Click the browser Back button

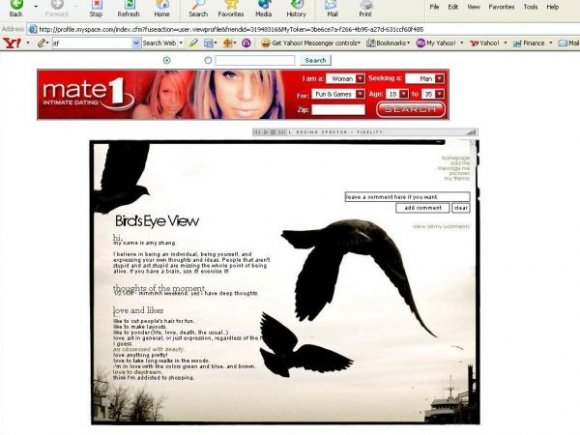click(16, 8)
